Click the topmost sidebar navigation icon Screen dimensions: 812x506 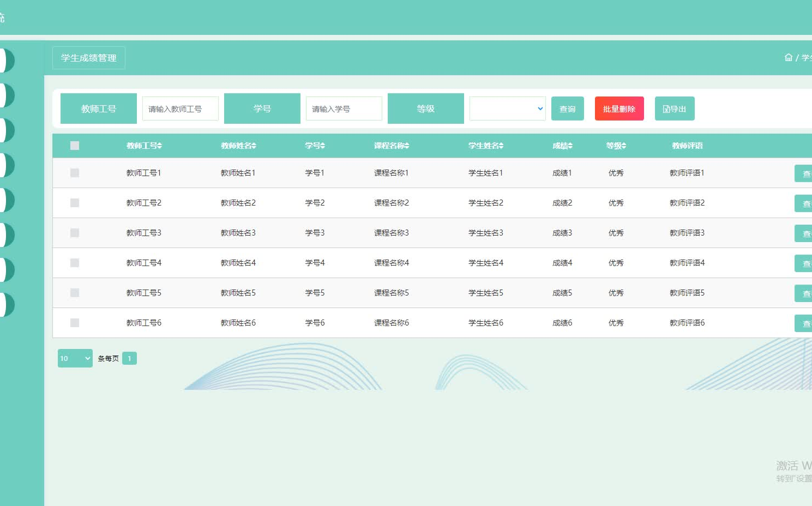[x=4, y=60]
